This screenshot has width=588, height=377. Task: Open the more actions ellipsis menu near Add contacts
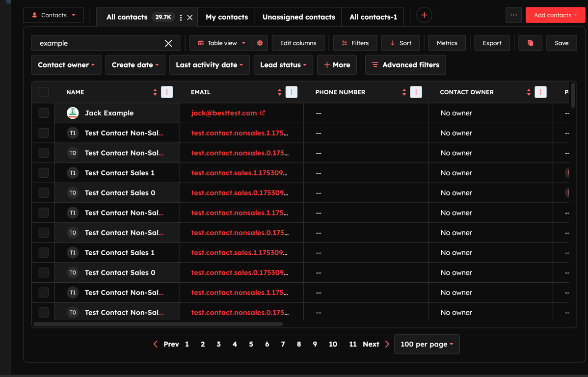click(x=513, y=15)
